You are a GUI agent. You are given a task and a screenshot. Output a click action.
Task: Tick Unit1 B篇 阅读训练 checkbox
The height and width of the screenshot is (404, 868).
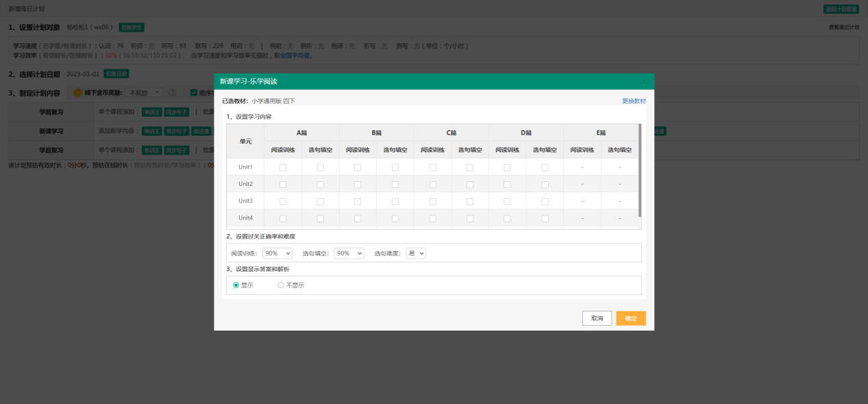[x=358, y=167]
